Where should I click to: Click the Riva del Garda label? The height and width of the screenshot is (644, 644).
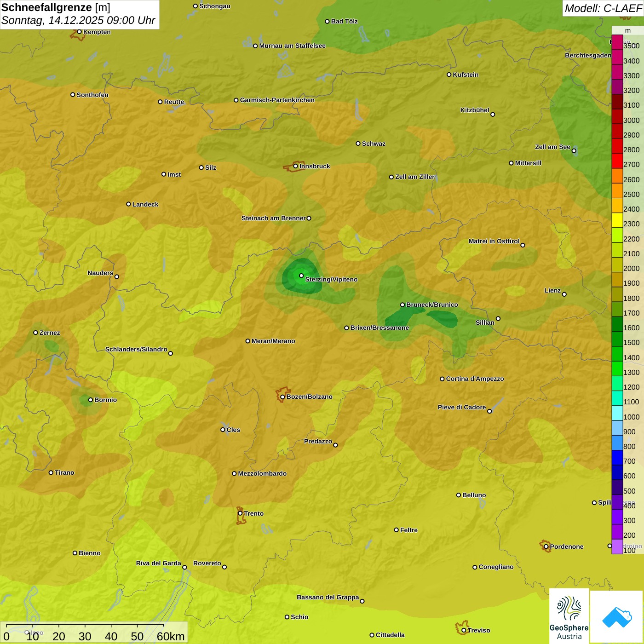(x=159, y=563)
